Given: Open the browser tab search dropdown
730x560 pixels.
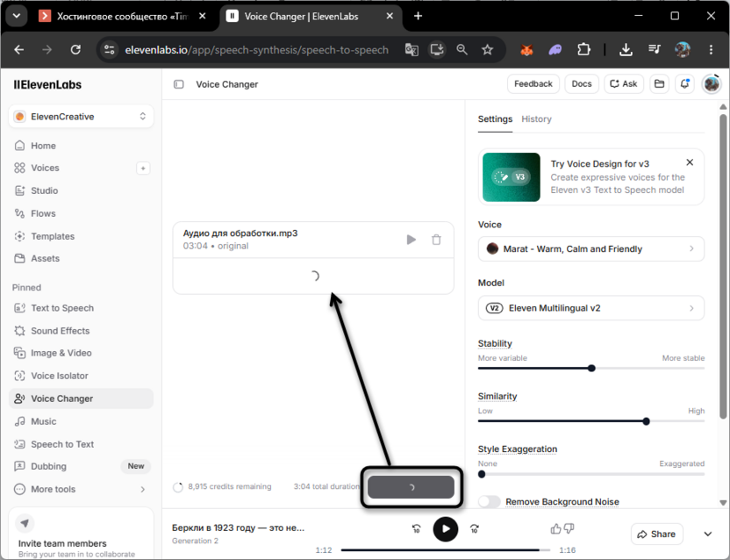Looking at the screenshot, I should click(17, 17).
